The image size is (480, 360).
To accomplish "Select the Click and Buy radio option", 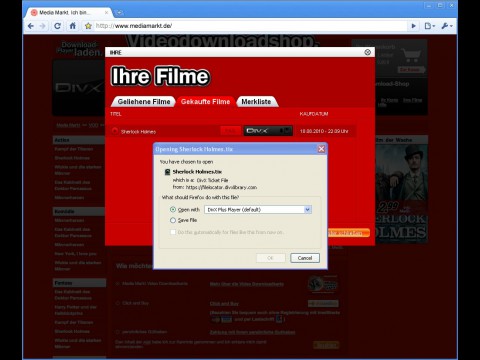I will coord(117,303).
